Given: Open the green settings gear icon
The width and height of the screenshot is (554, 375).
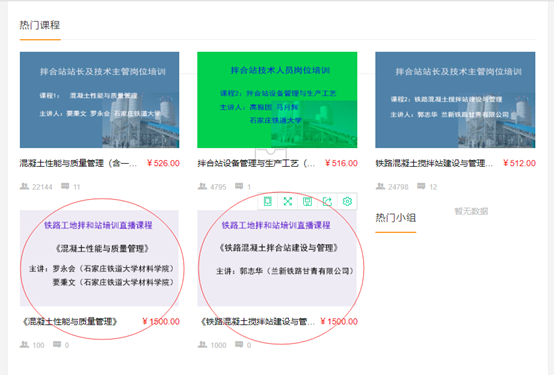Looking at the screenshot, I should pyautogui.click(x=347, y=201).
